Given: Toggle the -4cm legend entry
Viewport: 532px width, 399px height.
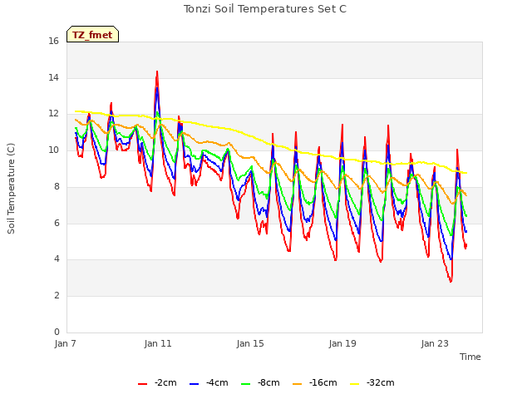Looking at the screenshot, I should (x=209, y=383).
